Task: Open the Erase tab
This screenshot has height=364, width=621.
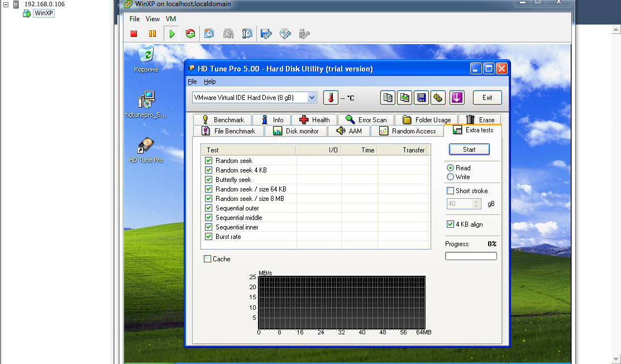Action: tap(480, 119)
